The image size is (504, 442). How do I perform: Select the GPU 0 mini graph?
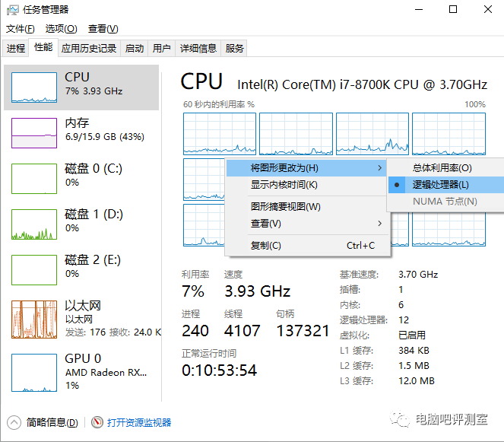[x=34, y=373]
